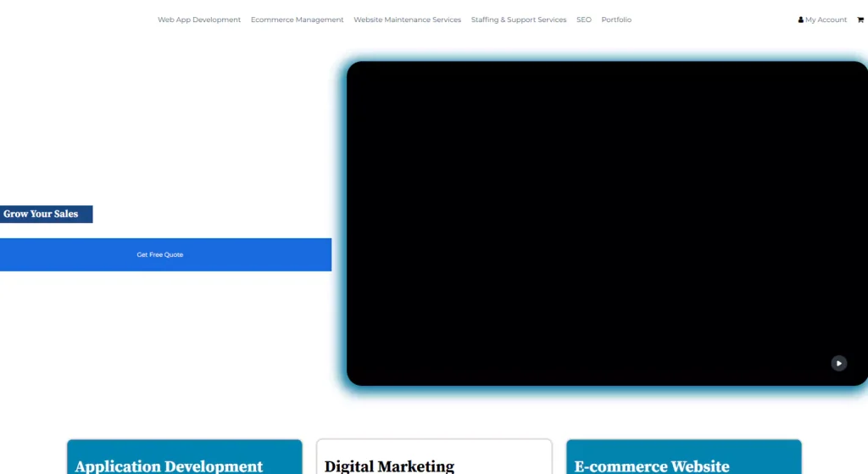This screenshot has height=474, width=868.
Task: Click the black video player area
Action: 607,223
